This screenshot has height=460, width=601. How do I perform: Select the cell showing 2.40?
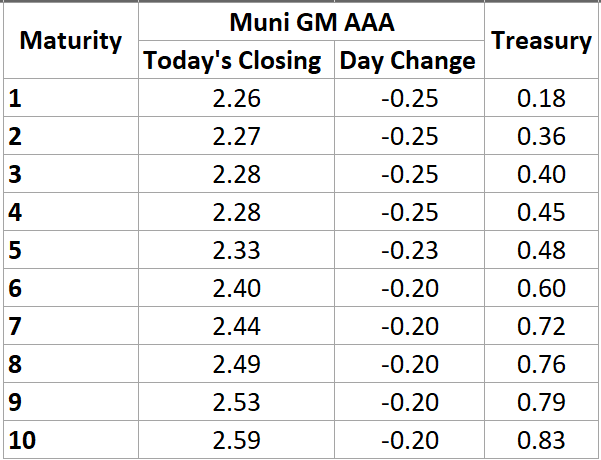[237, 289]
